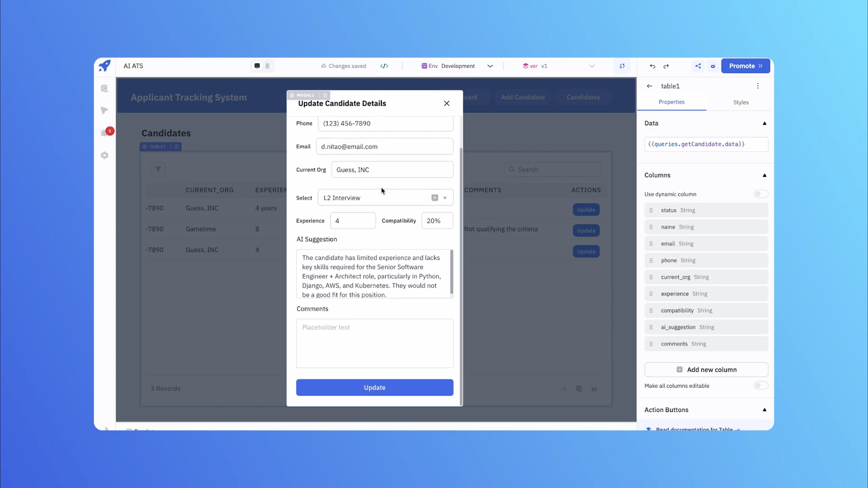Open the table1 three-dot options menu
The image size is (868, 488).
tap(758, 86)
